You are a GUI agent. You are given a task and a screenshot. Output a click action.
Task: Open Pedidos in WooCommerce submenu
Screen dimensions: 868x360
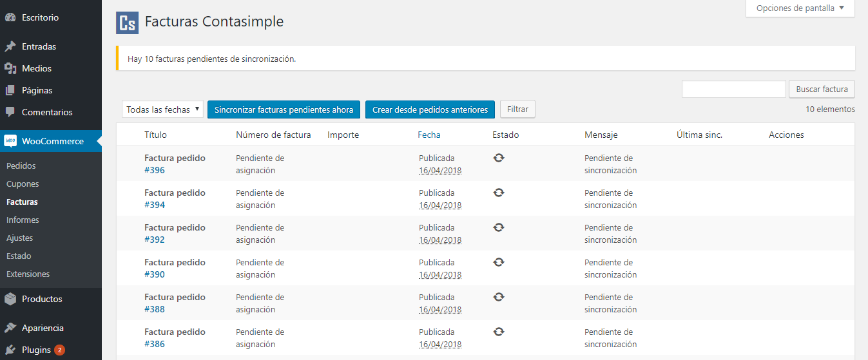[21, 166]
